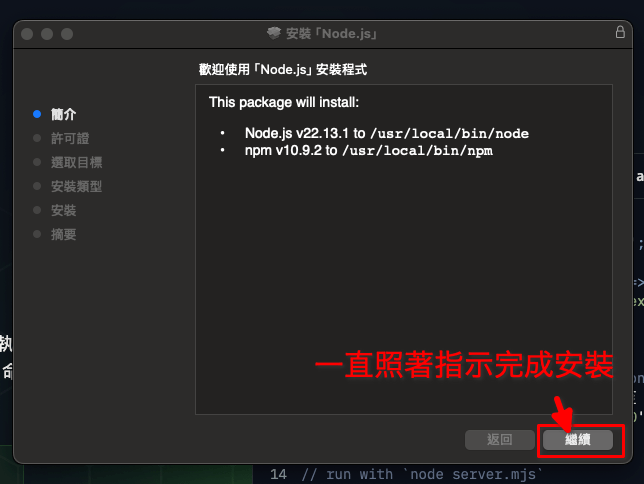Select the 選取目標 step in sidebar
Viewport: 644px width, 484px height.
77,162
